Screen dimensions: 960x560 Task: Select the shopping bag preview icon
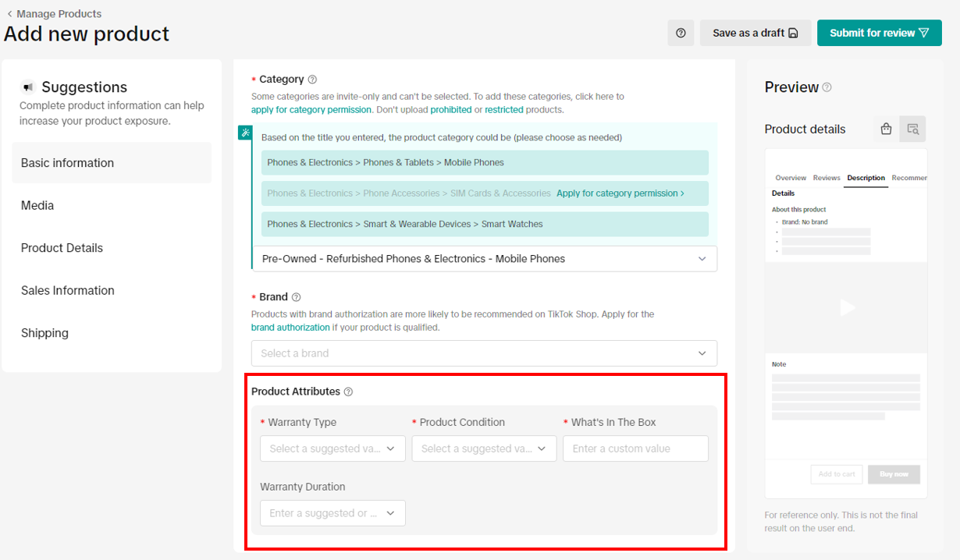click(x=886, y=129)
